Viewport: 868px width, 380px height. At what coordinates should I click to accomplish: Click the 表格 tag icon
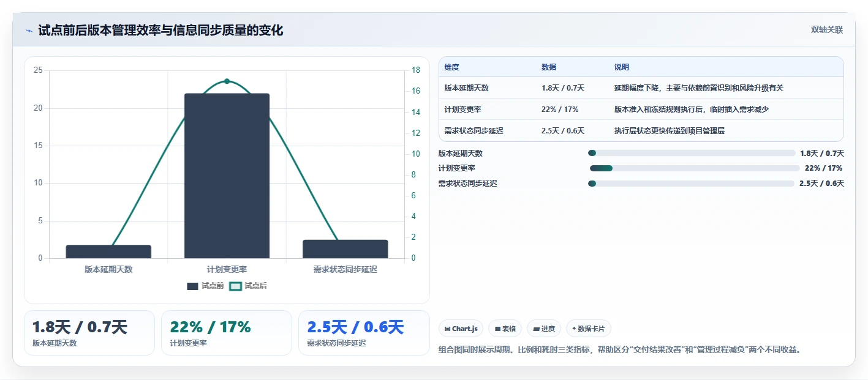[497, 329]
